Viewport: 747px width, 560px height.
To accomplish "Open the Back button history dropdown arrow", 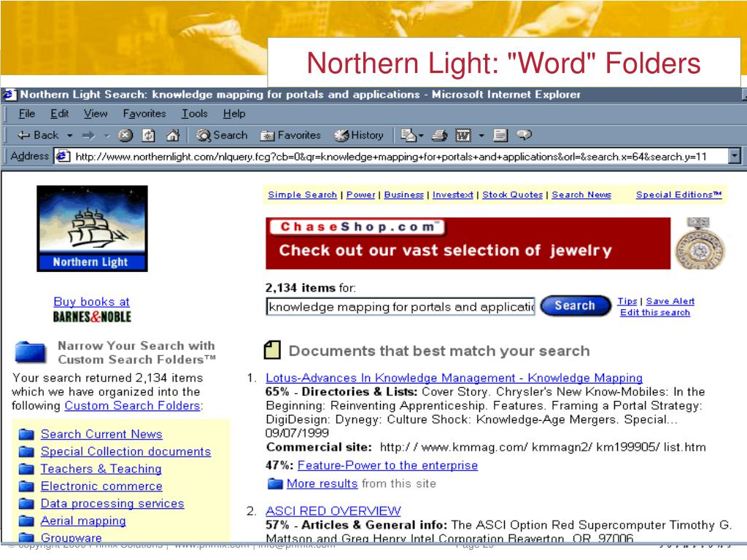I will pos(69,136).
